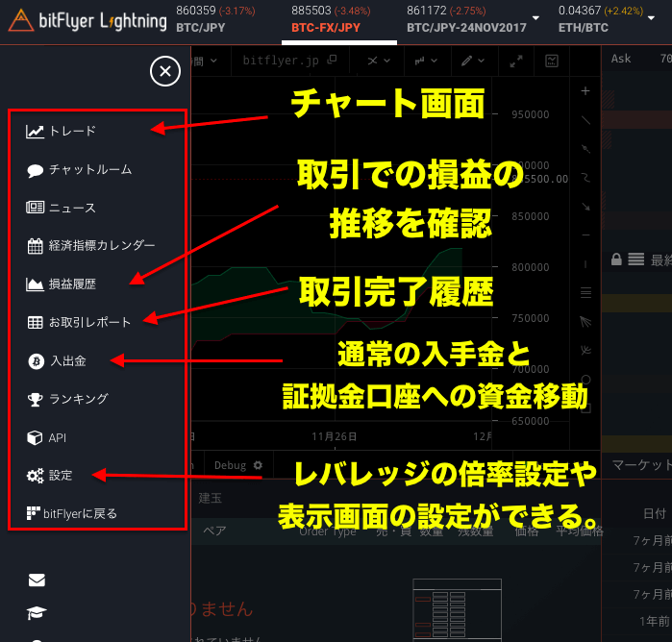The image size is (672, 642).
Task: Select the circle drawing tool
Action: point(585,380)
